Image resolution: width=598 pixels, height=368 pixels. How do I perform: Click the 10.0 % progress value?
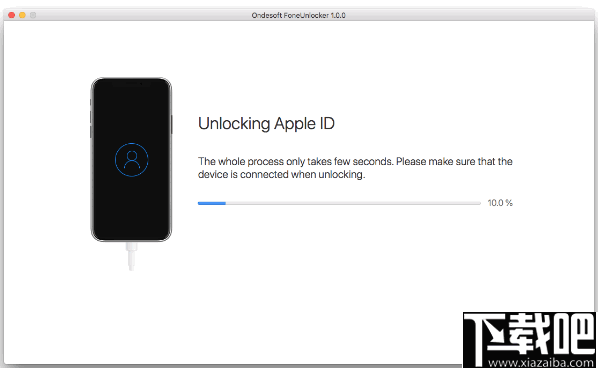click(x=500, y=203)
